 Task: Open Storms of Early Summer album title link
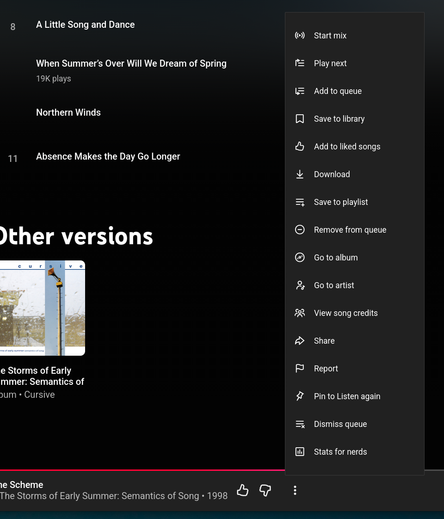(x=42, y=376)
